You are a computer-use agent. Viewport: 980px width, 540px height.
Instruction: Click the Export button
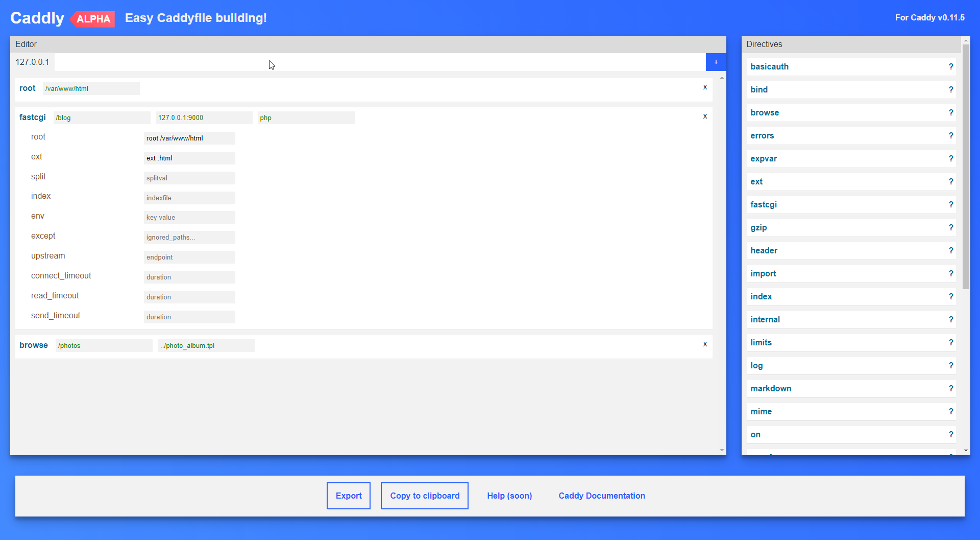point(349,496)
